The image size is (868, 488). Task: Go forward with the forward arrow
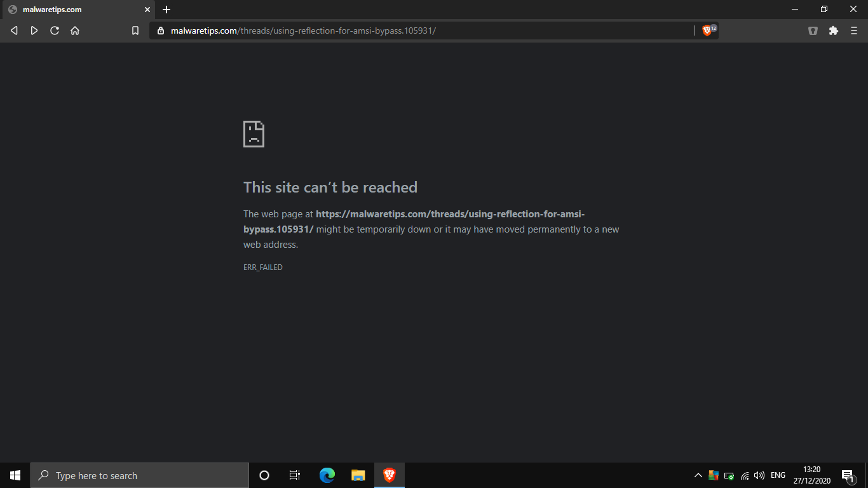34,30
